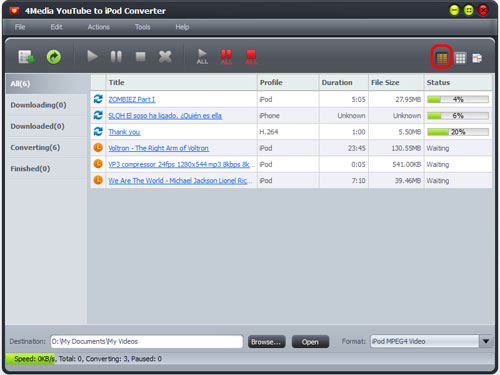
Task: Click the green Convert arrow icon
Action: click(54, 57)
